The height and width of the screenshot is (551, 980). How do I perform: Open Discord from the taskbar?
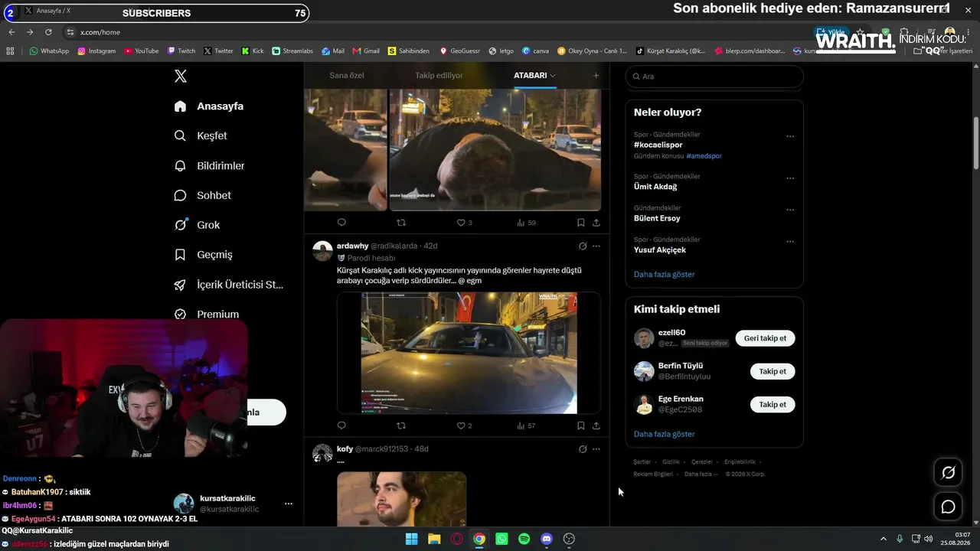[547, 539]
